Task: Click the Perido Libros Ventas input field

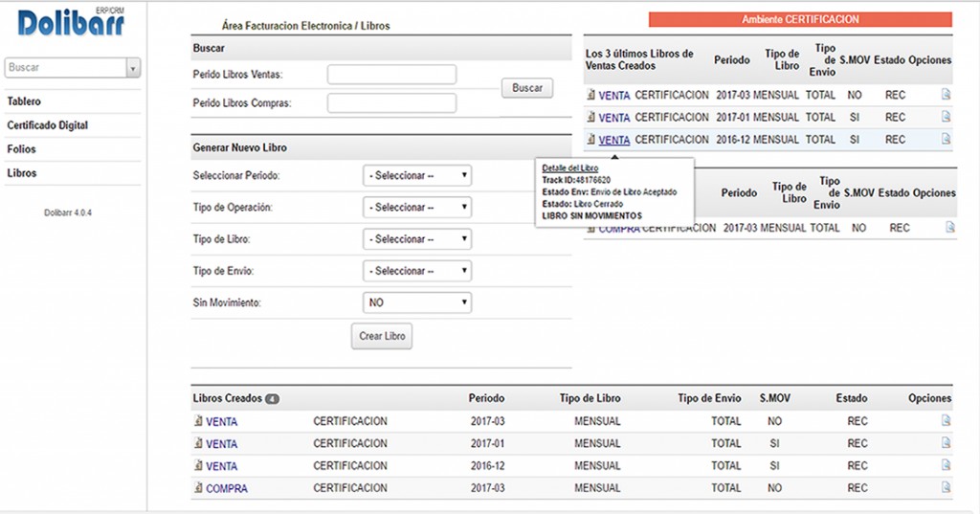Action: 391,75
